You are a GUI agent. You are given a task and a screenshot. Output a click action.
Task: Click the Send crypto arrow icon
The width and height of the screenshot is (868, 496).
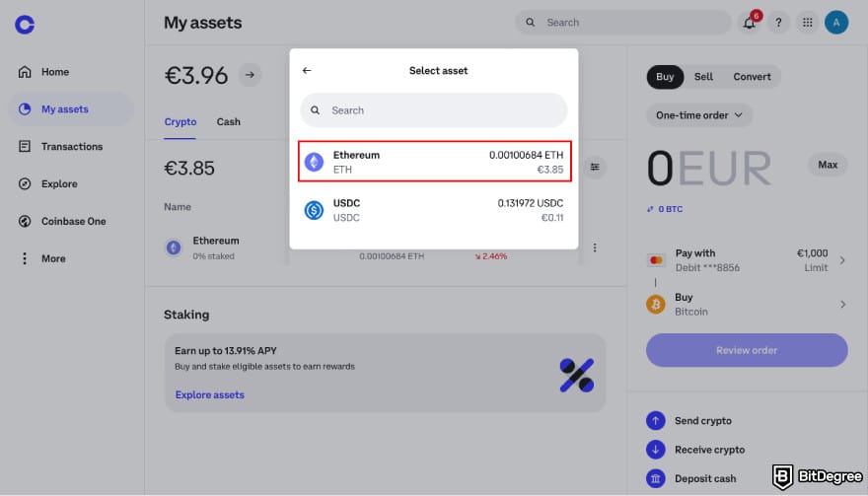click(656, 421)
